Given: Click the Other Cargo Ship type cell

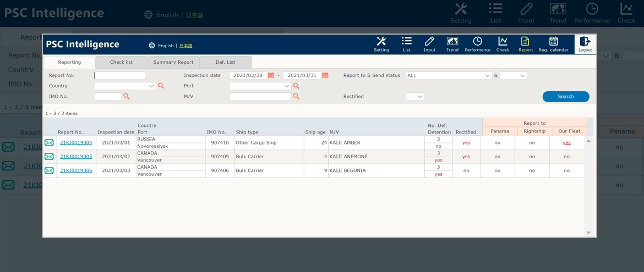Looking at the screenshot, I should [269, 143].
